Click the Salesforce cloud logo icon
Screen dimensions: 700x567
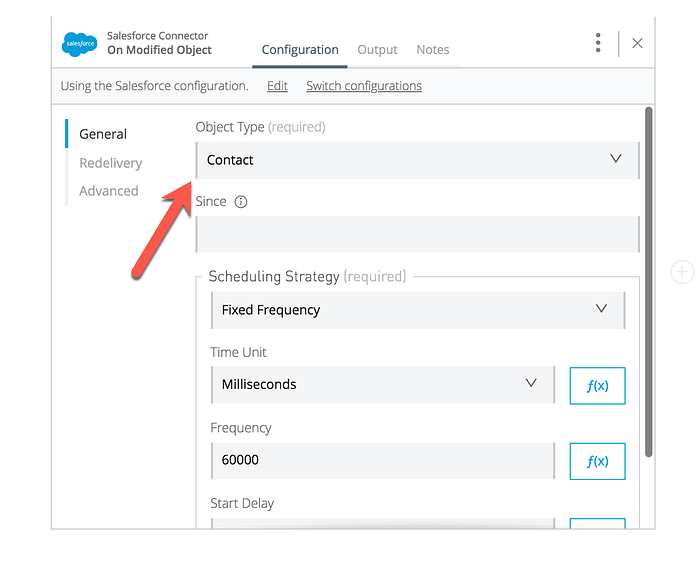(79, 44)
